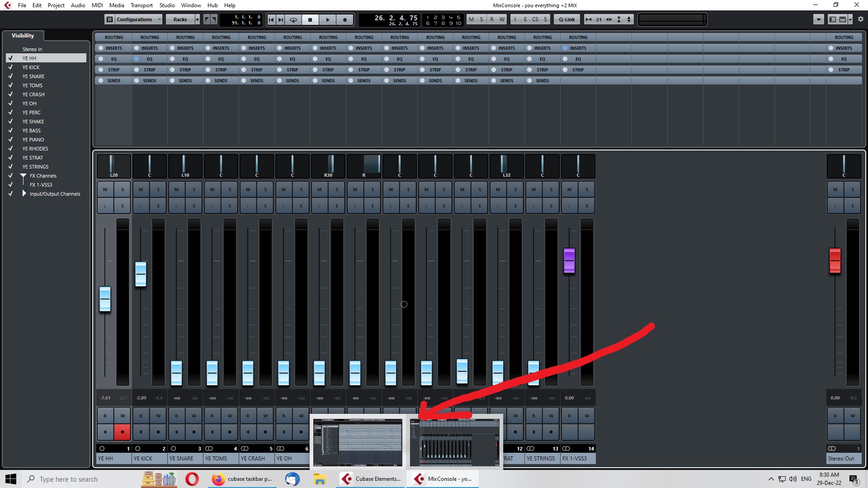This screenshot has width=868, height=488.
Task: Deactivate all solo states with toolbar S
Action: [481, 19]
